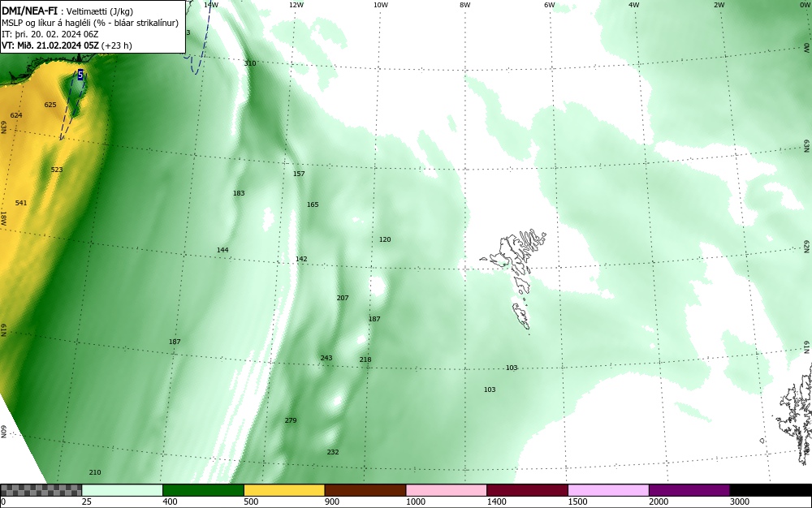Click the map value 541
The height and width of the screenshot is (508, 812).
click(x=21, y=203)
